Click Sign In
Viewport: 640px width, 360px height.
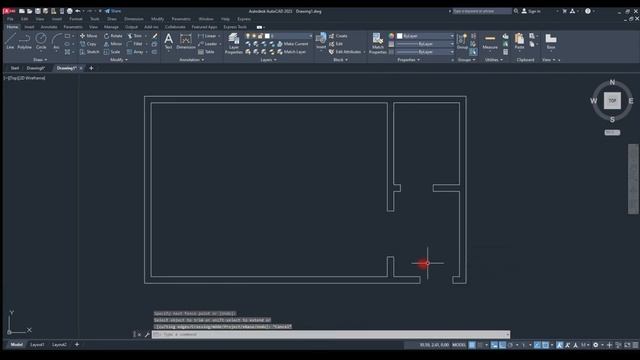531,11
